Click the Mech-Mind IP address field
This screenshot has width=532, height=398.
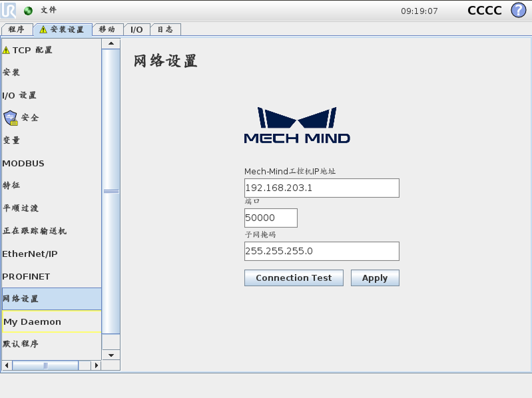[x=322, y=188]
